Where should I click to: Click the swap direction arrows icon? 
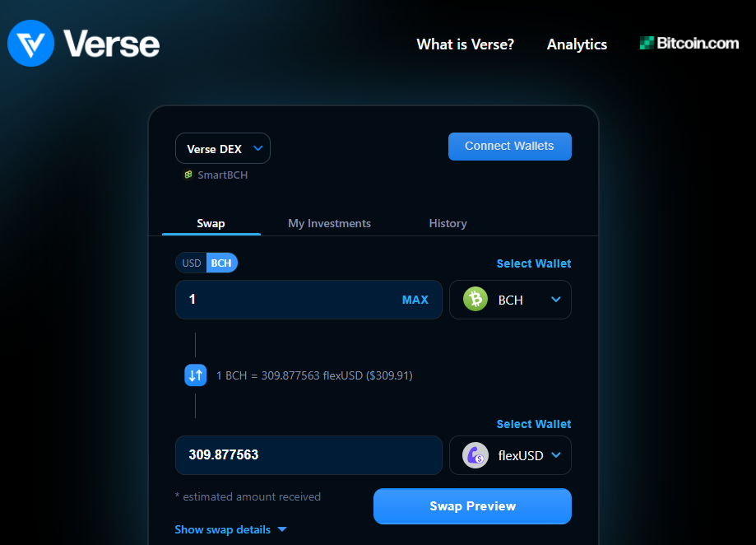[195, 375]
